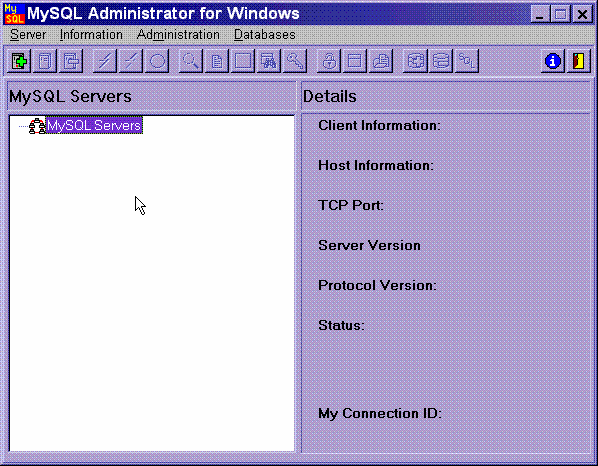The height and width of the screenshot is (466, 598).
Task: Open the Administration menu
Action: tap(178, 35)
